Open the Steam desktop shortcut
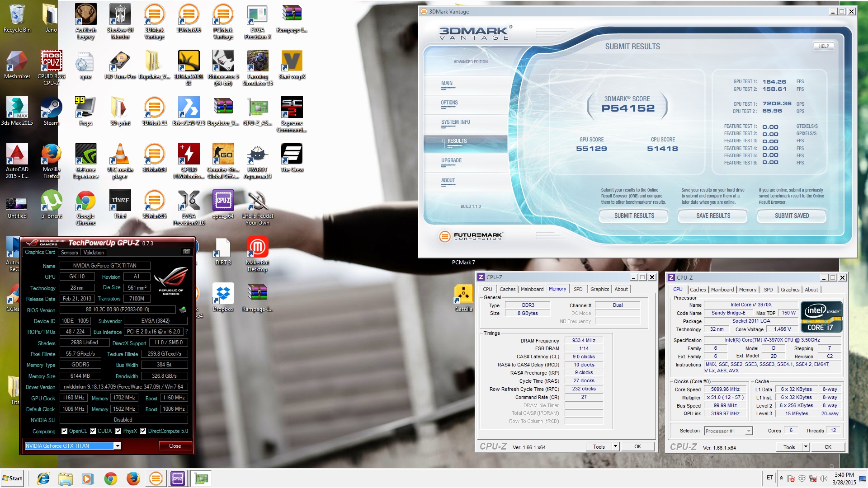 coord(51,111)
